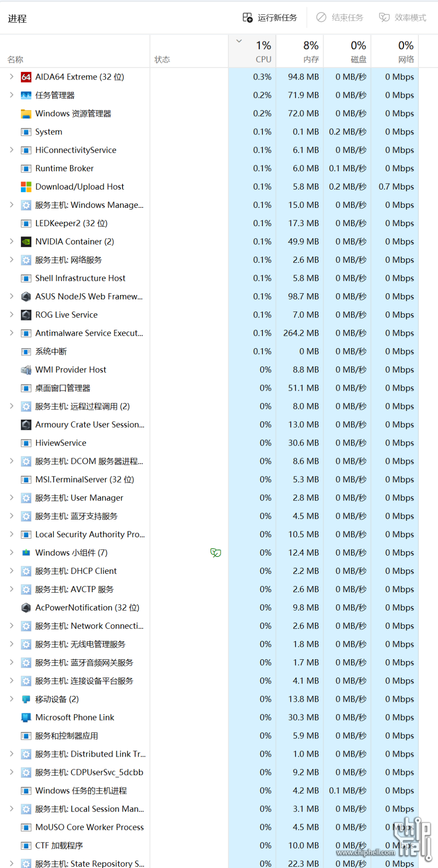The image size is (438, 868).
Task: Expand 服务主机: CDPUserSvc_5dcbb group
Action: [x=12, y=772]
